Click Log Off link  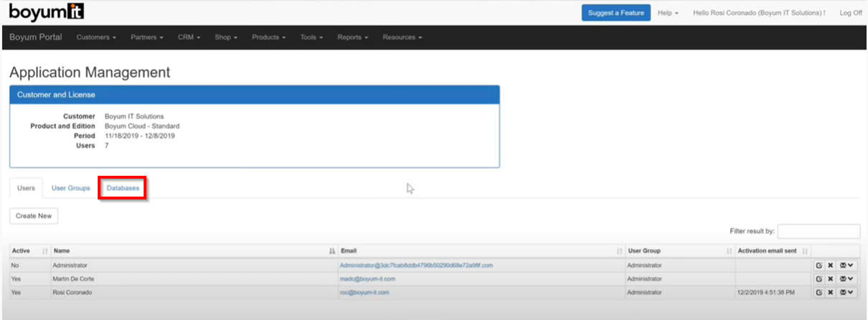[x=851, y=13]
